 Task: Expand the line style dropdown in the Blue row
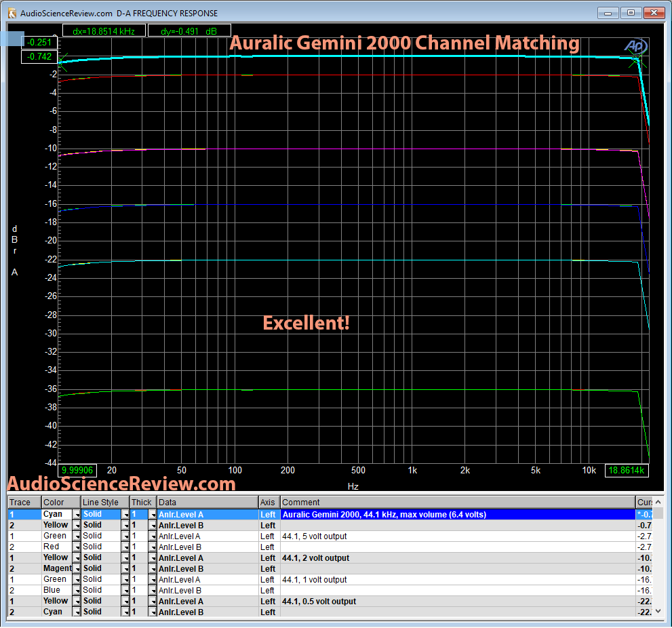click(125, 591)
